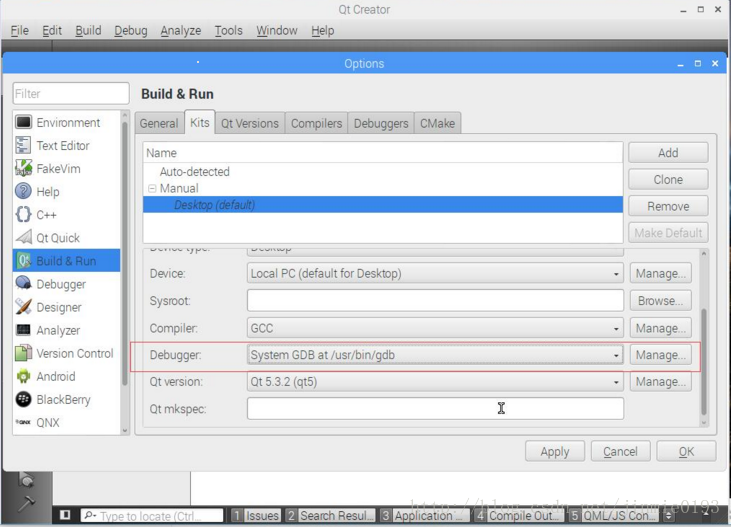Open the QML/JS Console pane
The width and height of the screenshot is (731, 527).
pos(614,516)
